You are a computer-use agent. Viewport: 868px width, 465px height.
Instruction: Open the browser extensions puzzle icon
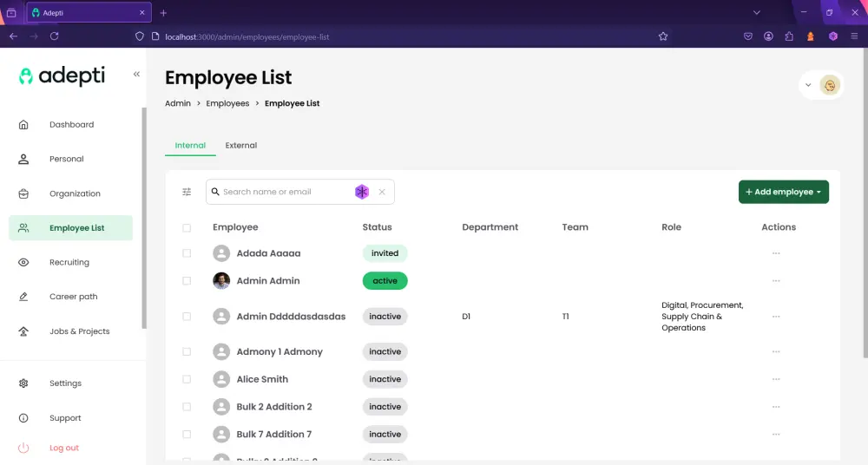pos(789,36)
